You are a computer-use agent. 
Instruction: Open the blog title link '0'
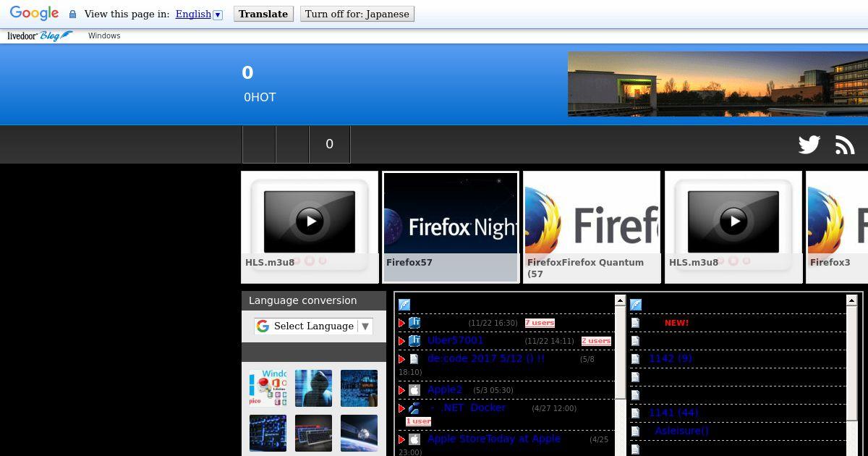247,72
